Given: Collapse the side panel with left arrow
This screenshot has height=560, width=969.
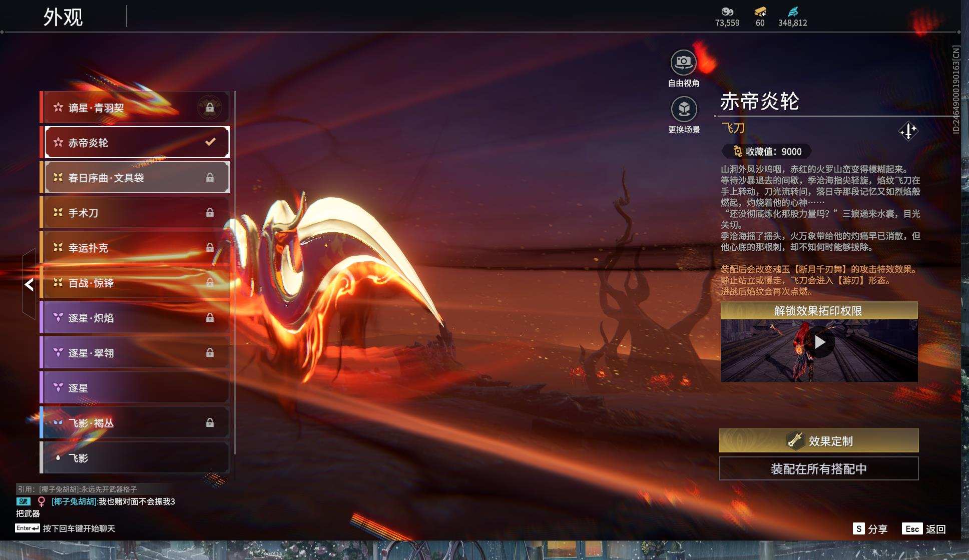Looking at the screenshot, I should [x=29, y=284].
